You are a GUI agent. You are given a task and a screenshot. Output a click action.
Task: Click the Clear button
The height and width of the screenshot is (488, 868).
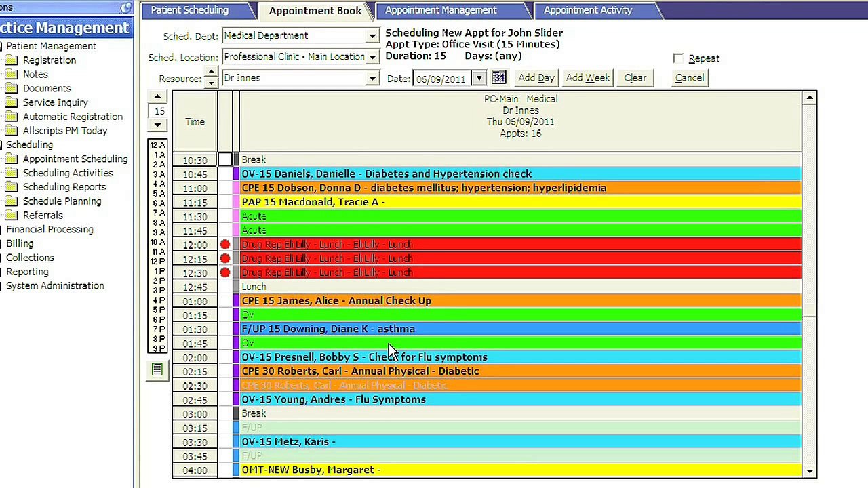pos(635,78)
